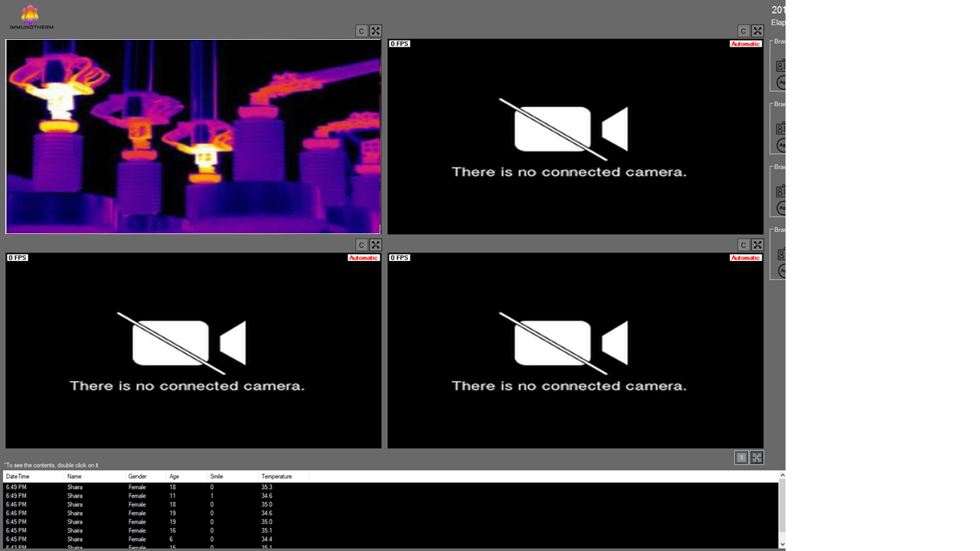This screenshot has height=551, width=980.
Task: Maximize the bottom-right camera panel
Action: 757,245
